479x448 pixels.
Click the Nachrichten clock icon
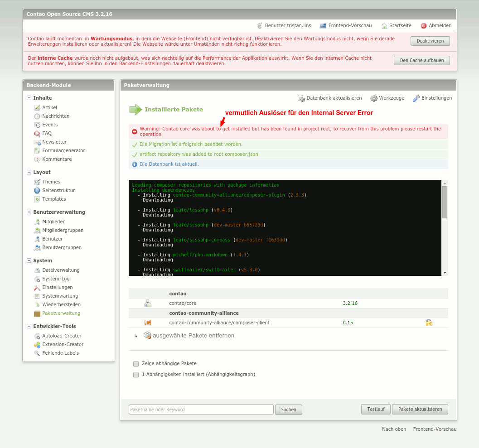point(37,116)
